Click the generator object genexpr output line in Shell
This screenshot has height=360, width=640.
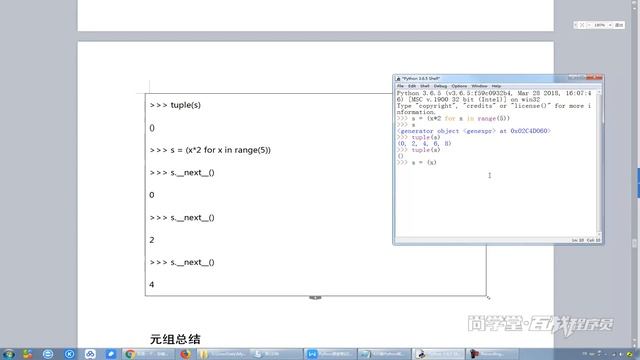pyautogui.click(x=473, y=131)
